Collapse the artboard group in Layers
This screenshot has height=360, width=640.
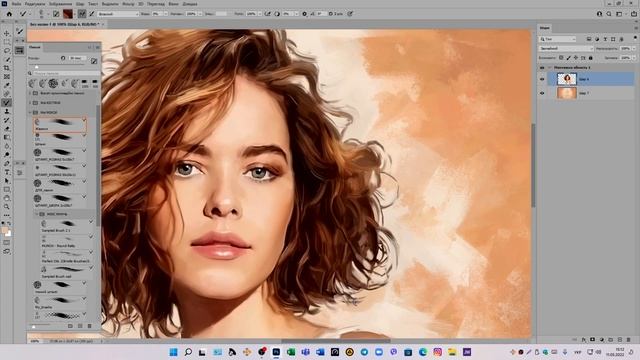(x=550, y=67)
